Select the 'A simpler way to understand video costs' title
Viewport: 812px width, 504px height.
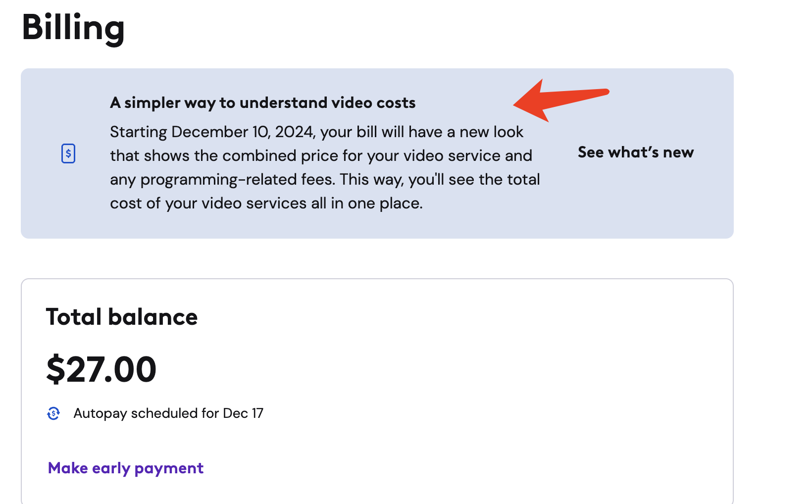(262, 103)
